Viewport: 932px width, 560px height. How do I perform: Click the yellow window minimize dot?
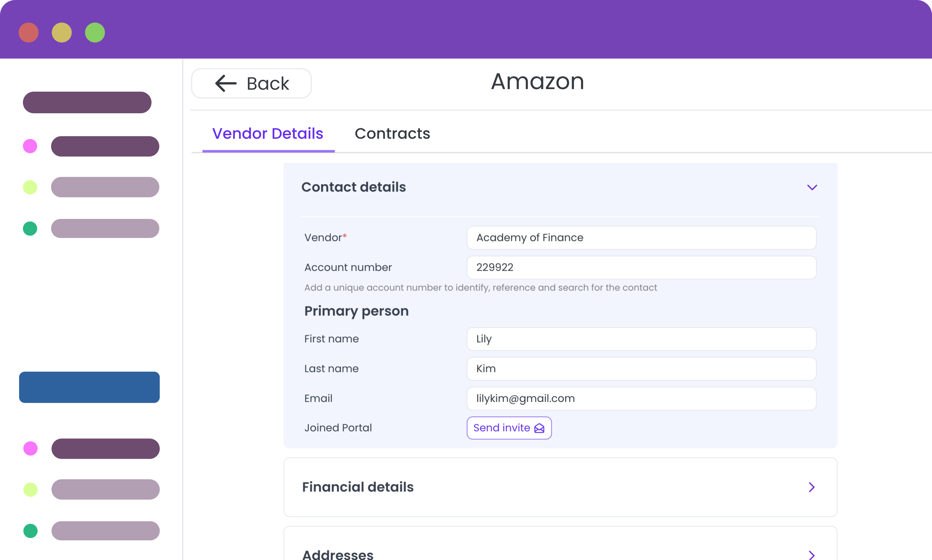(62, 32)
